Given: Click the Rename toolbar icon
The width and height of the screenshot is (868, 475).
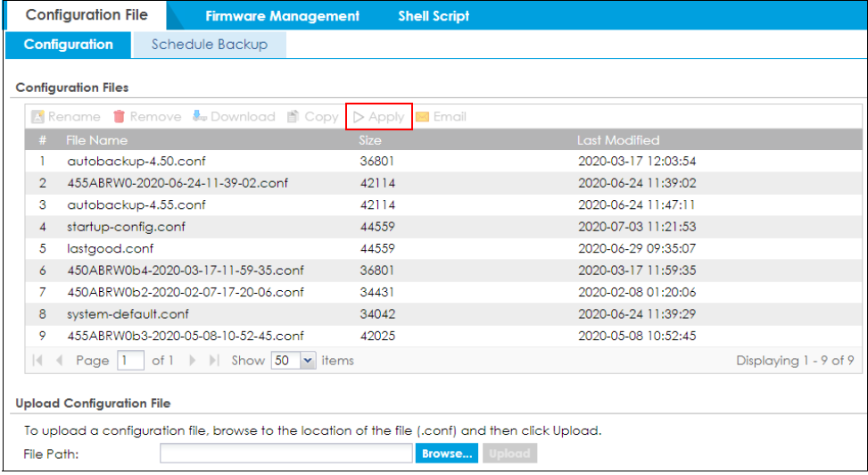Looking at the screenshot, I should 37,117.
